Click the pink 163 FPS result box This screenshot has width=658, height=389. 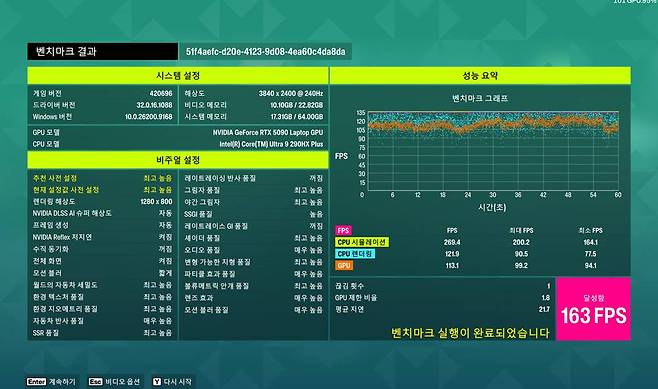coord(593,308)
